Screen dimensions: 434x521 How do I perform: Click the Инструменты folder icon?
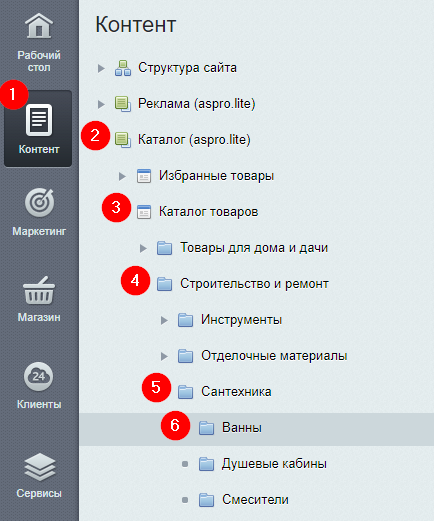186,320
